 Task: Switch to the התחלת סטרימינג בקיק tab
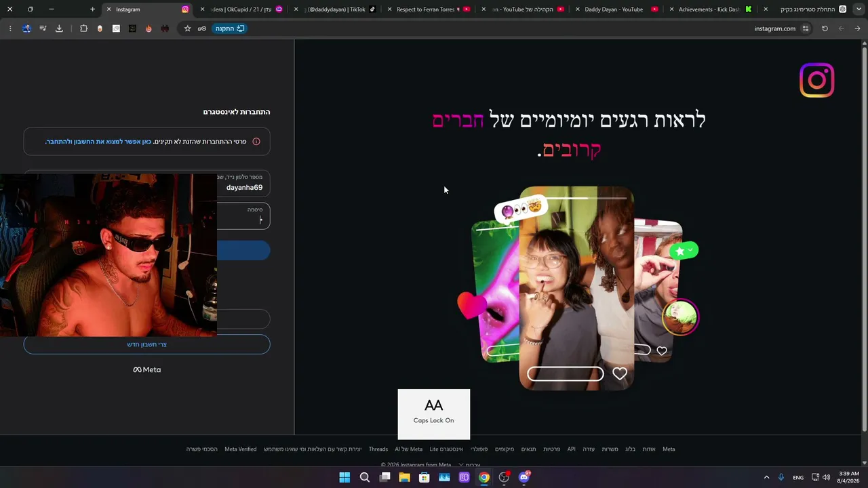tap(804, 9)
